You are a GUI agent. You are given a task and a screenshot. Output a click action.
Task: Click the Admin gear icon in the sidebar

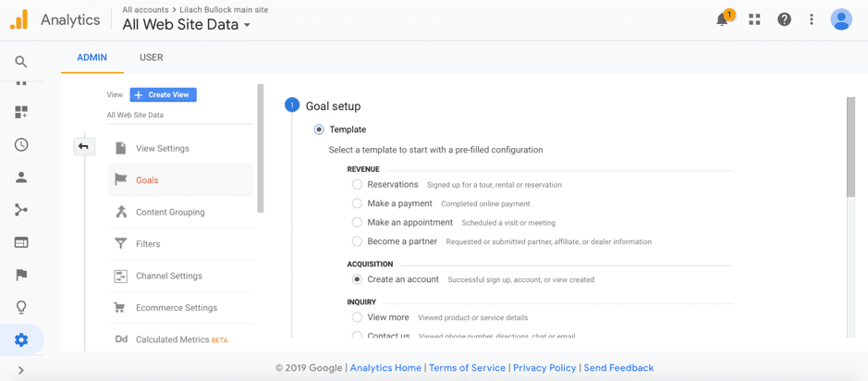tap(21, 340)
